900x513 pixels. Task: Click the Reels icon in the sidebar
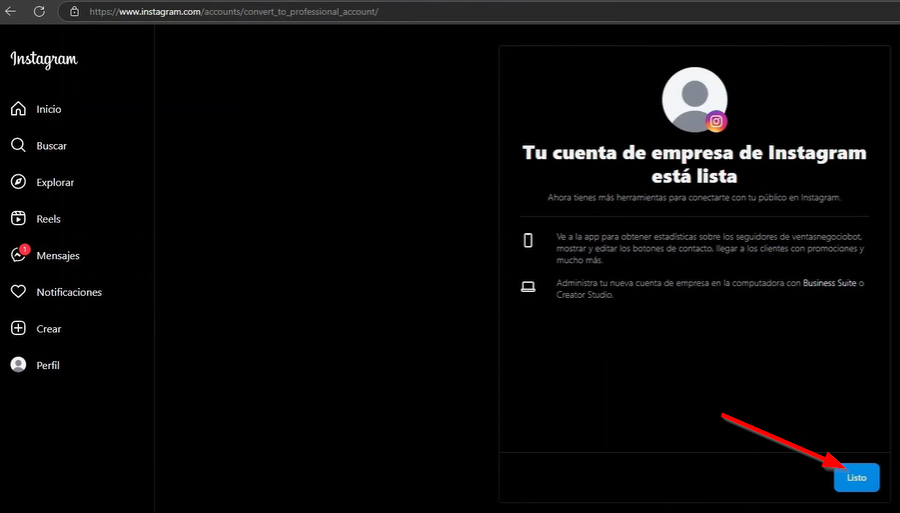[x=18, y=219]
